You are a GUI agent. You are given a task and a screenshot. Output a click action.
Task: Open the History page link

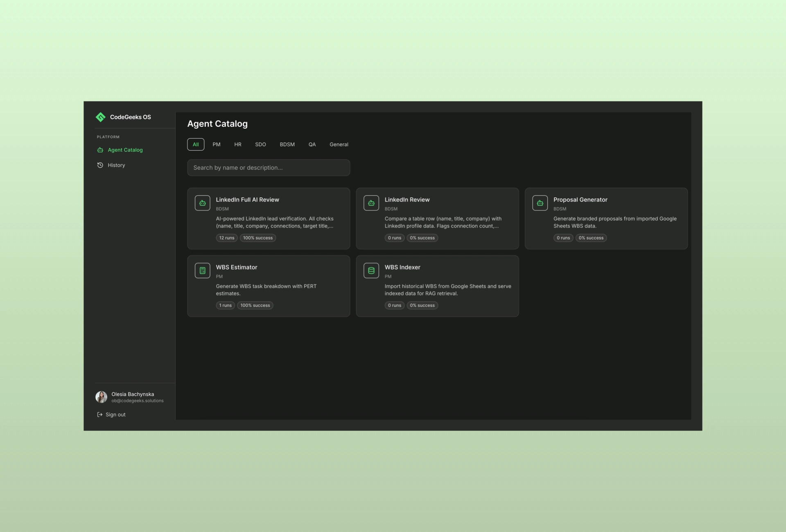(116, 165)
